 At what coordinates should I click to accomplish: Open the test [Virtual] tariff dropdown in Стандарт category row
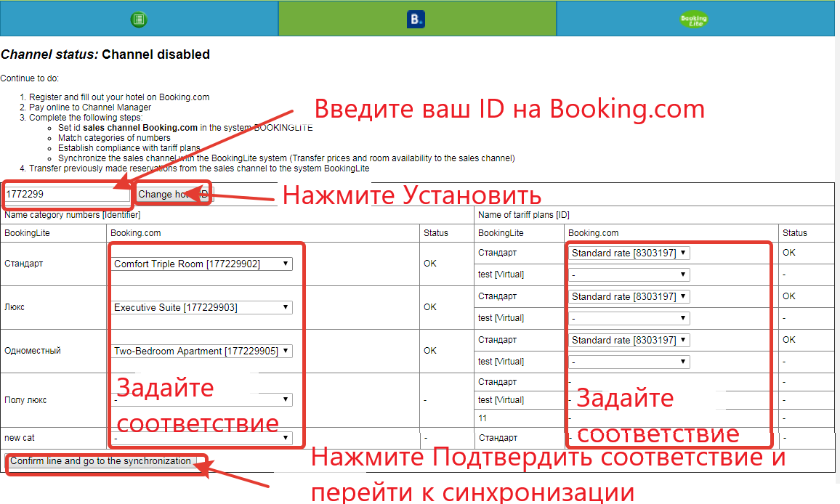pyautogui.click(x=629, y=275)
